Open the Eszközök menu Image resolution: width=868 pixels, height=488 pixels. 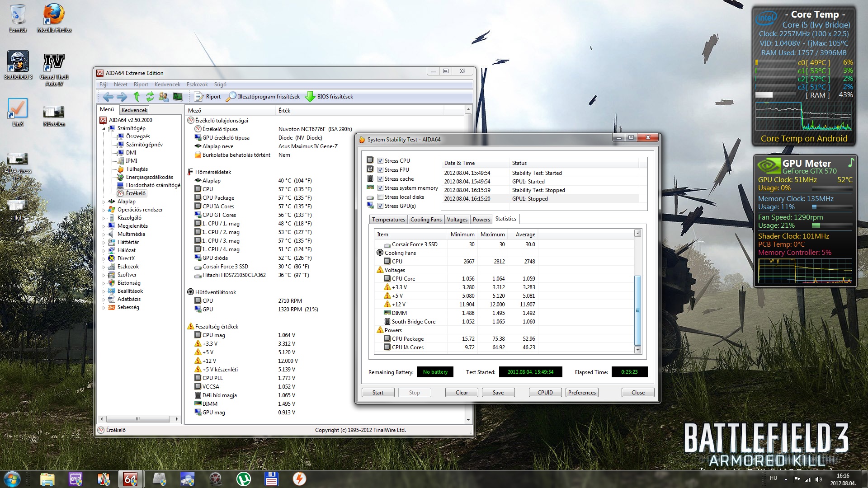[197, 84]
